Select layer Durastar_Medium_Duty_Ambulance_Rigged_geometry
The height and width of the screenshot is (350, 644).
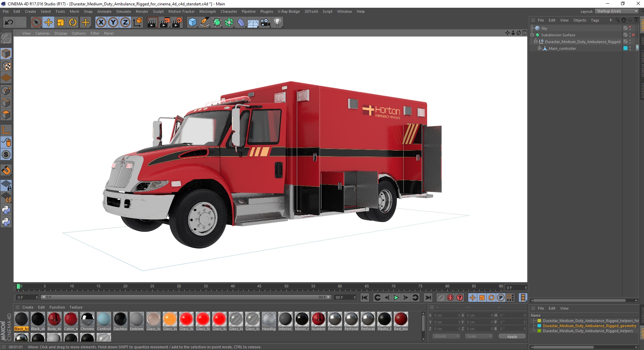click(x=589, y=326)
